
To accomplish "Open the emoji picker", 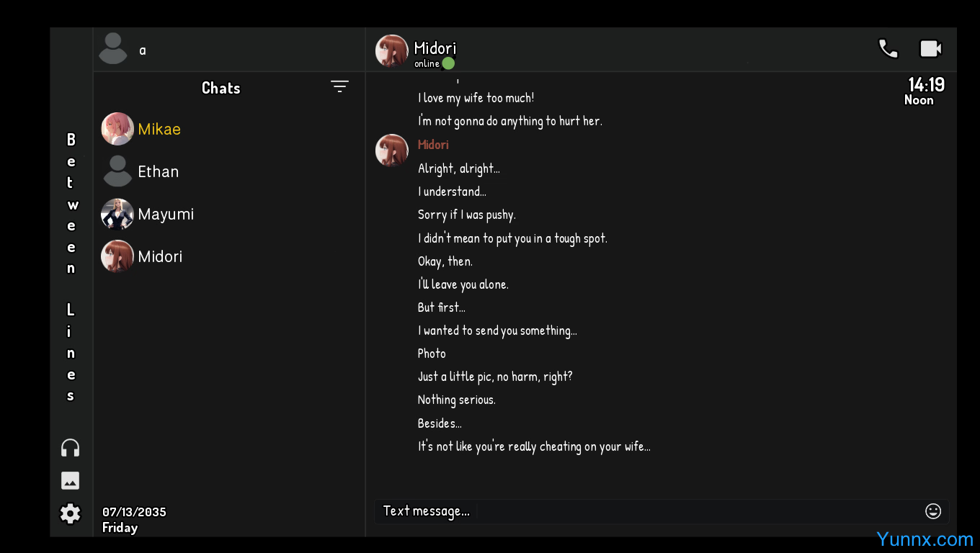I will pos(932,511).
